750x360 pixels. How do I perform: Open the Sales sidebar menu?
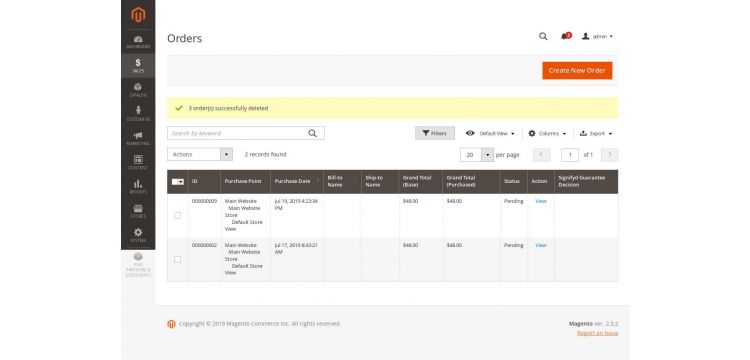138,66
